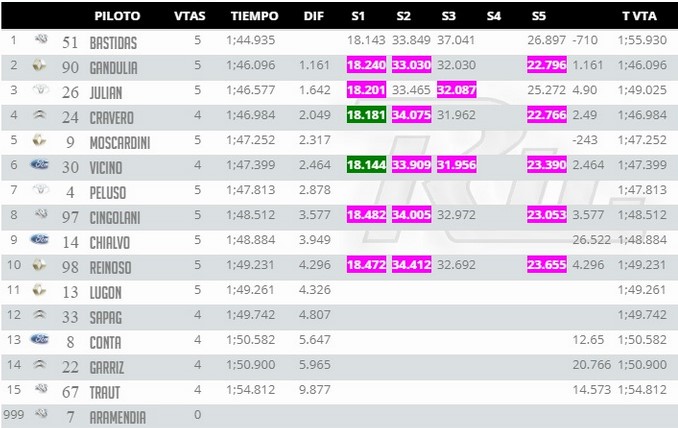The height and width of the screenshot is (428, 678).
Task: Click the Ford logo beside CONTA
Action: point(39,339)
